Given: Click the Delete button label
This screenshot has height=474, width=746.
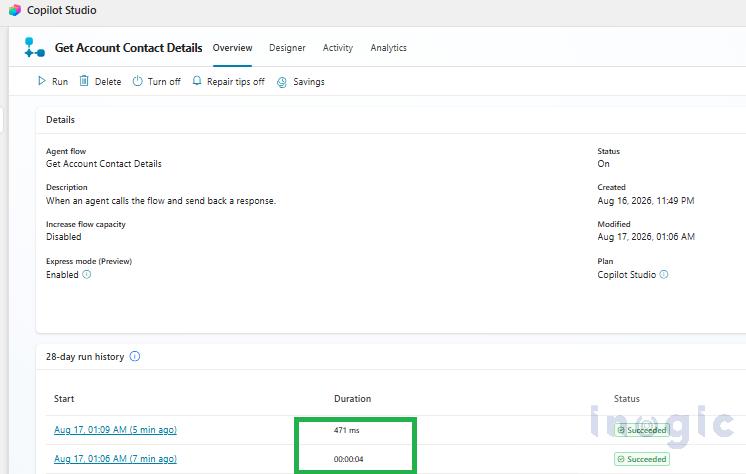Looking at the screenshot, I should click(108, 81).
